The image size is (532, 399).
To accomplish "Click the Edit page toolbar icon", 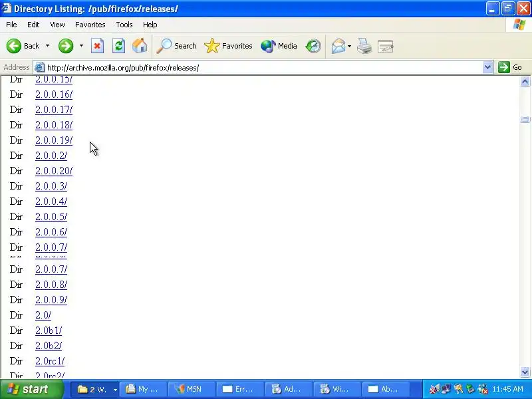I will pyautogui.click(x=386, y=46).
